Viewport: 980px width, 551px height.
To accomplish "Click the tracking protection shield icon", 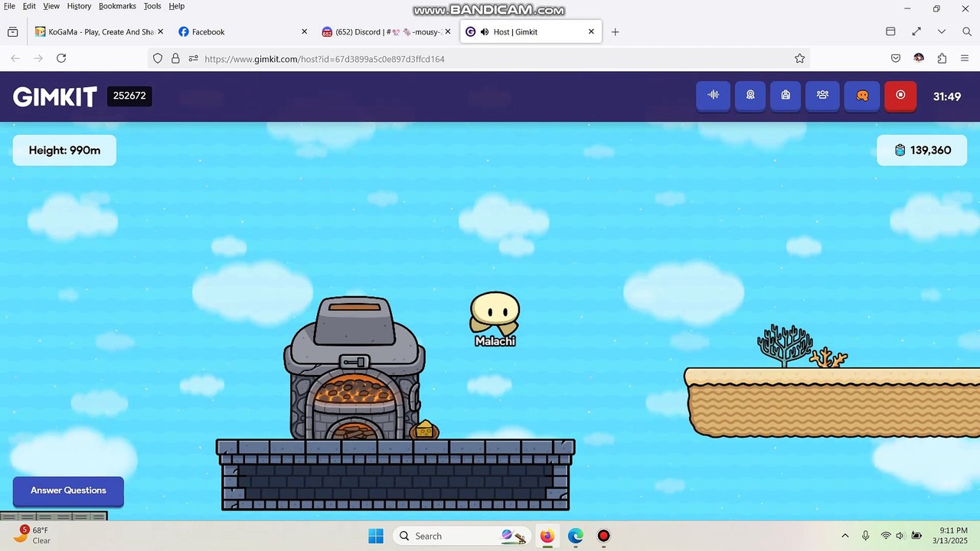I will 158,58.
